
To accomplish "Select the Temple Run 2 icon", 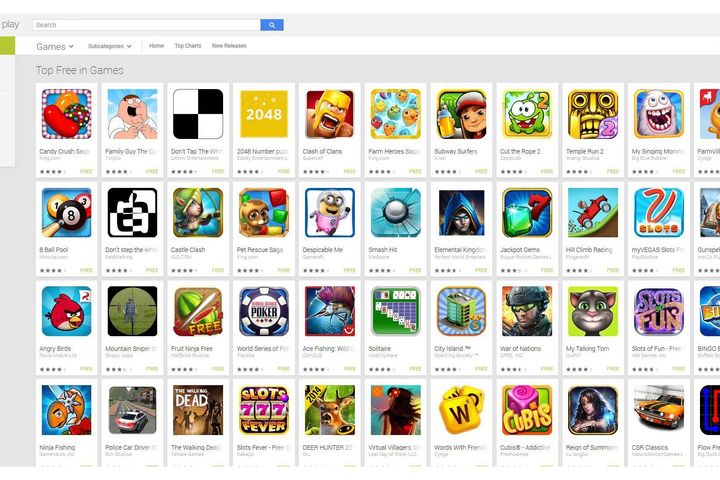I will point(593,114).
